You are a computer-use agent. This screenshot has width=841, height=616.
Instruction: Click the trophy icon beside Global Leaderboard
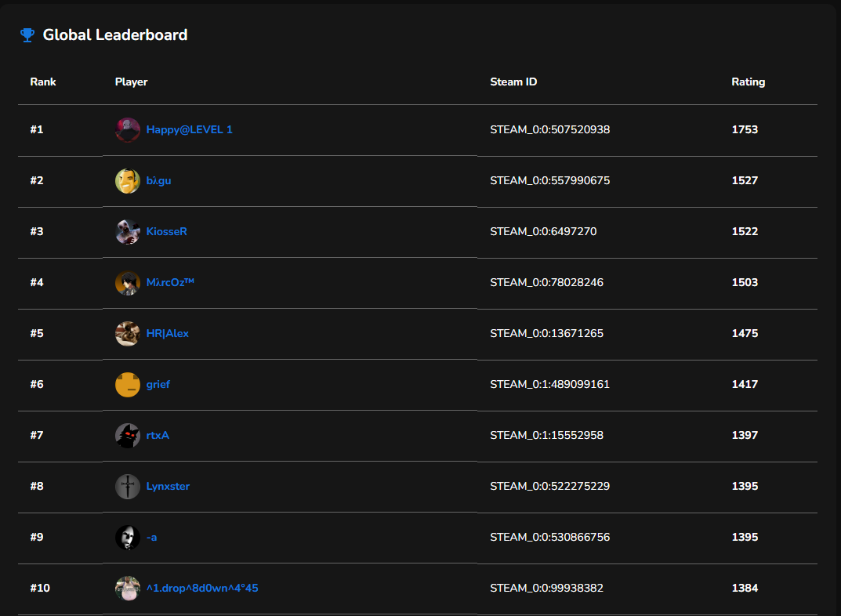(27, 34)
